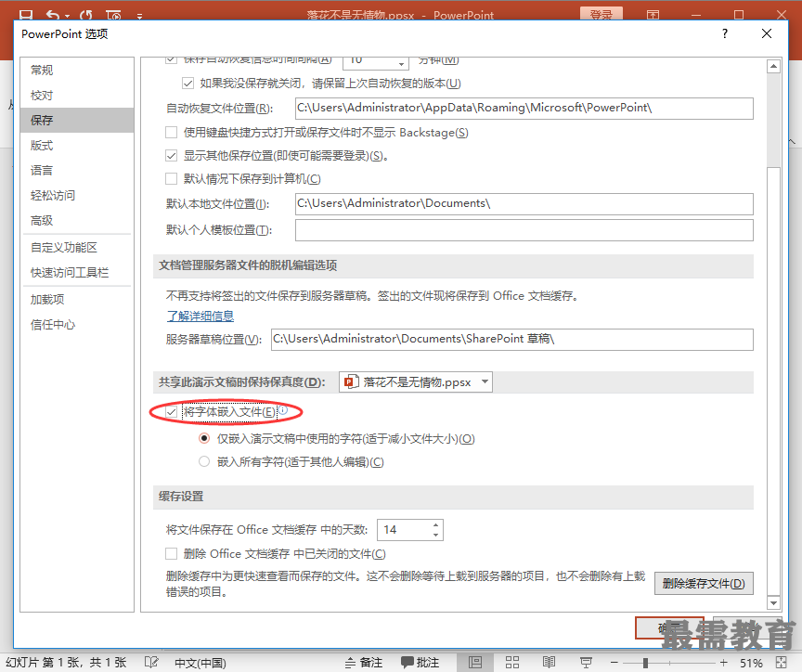Click the 51% zoom level text
Screen dimensions: 802x672
tap(751, 664)
